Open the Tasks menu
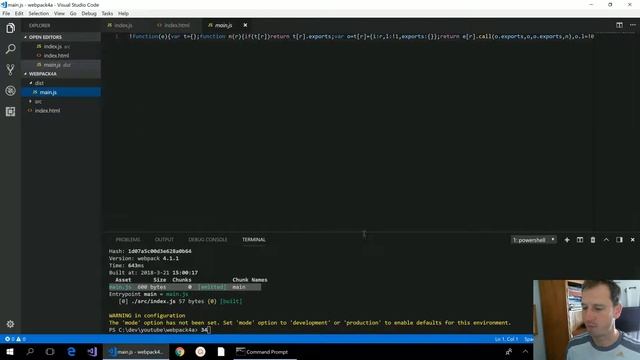The height and width of the screenshot is (360, 640). pos(107,13)
